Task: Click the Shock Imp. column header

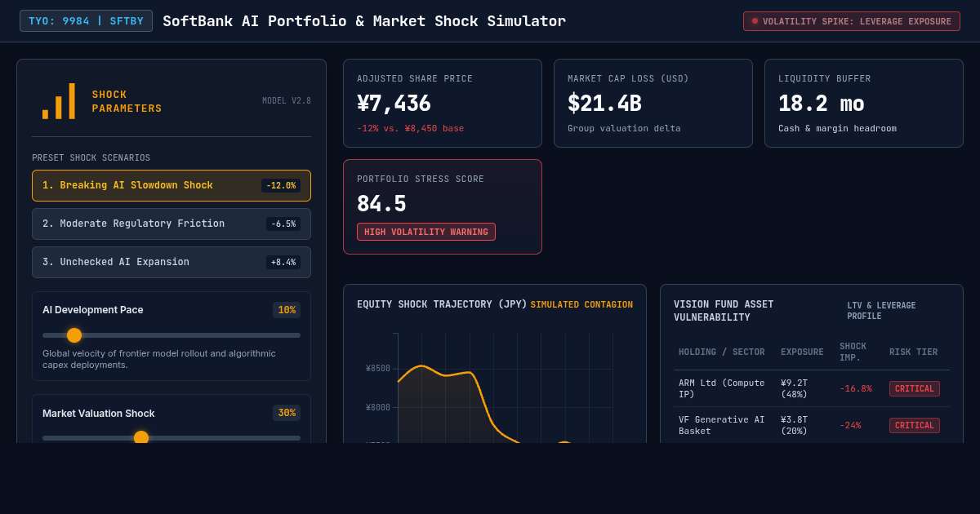Action: 853,352
